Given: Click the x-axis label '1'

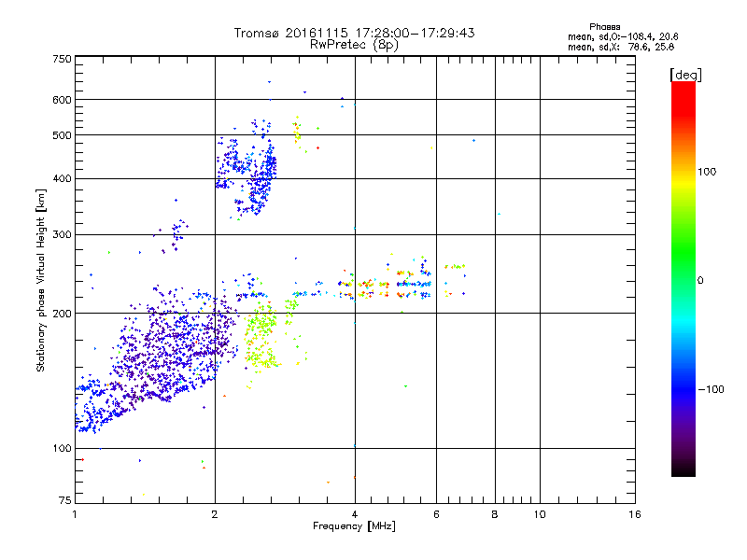Looking at the screenshot, I should click(75, 514).
